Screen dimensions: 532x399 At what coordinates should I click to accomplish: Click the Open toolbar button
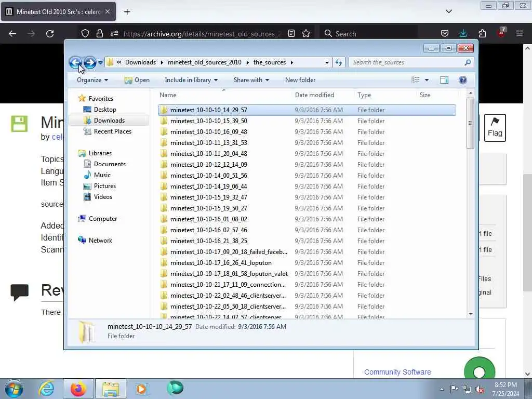[x=137, y=80]
